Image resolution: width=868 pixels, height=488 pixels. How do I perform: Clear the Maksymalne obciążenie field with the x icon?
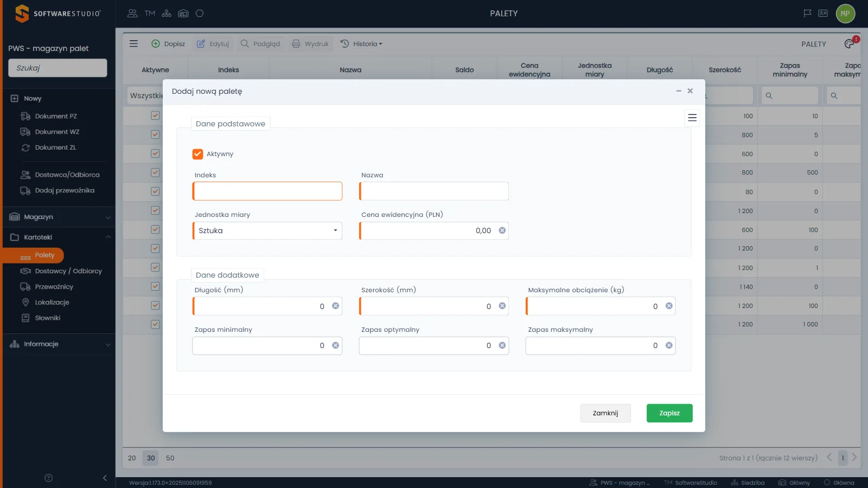coord(669,306)
